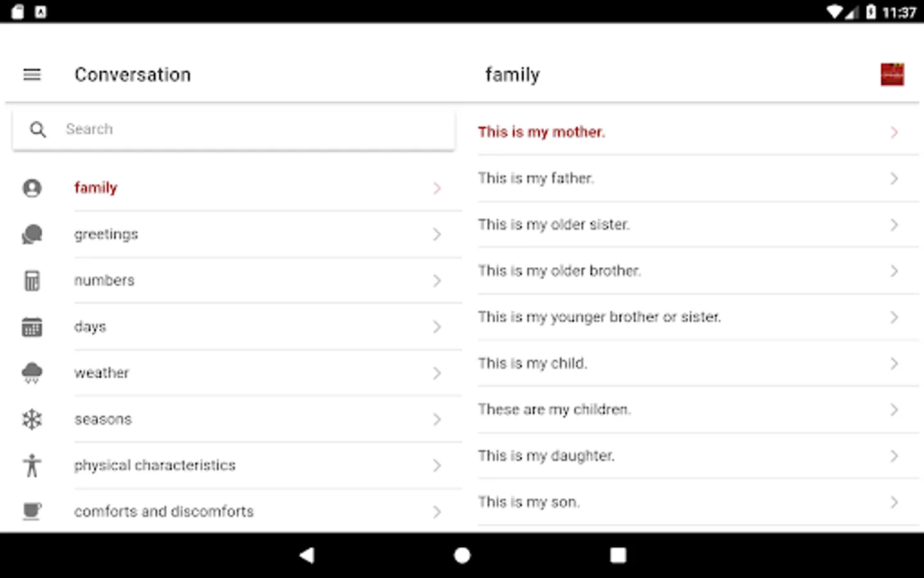Click the magnifying glass search icon
924x578 pixels.
click(38, 130)
